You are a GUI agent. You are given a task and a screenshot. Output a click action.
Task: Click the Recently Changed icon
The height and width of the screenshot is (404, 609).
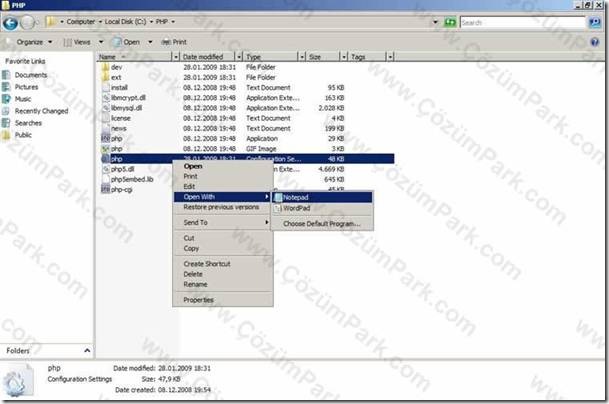point(6,111)
